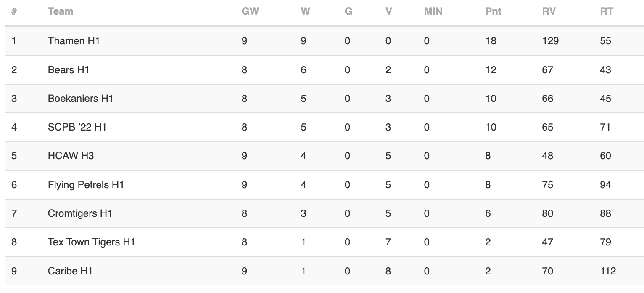The width and height of the screenshot is (644, 293).
Task: Open Tex Town Tigers H1 entry
Action: (x=91, y=242)
